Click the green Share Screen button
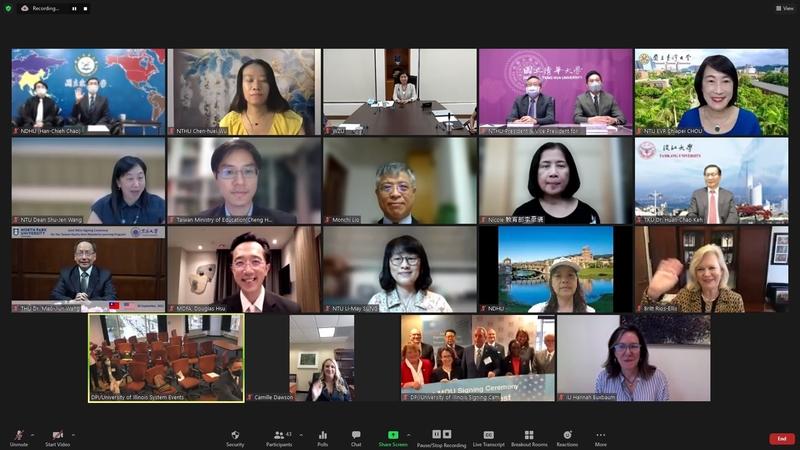The image size is (800, 450). tap(392, 437)
